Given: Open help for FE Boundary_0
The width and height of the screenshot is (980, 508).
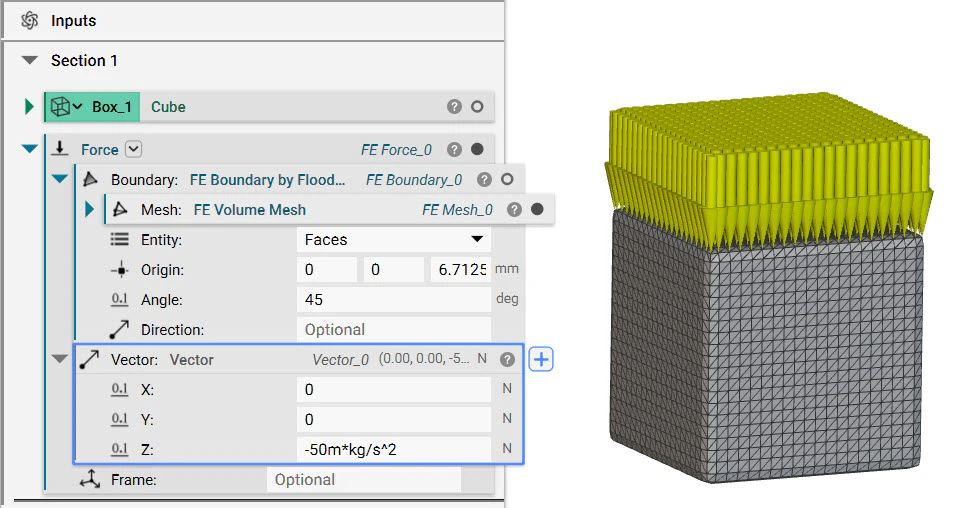Looking at the screenshot, I should pyautogui.click(x=484, y=180).
